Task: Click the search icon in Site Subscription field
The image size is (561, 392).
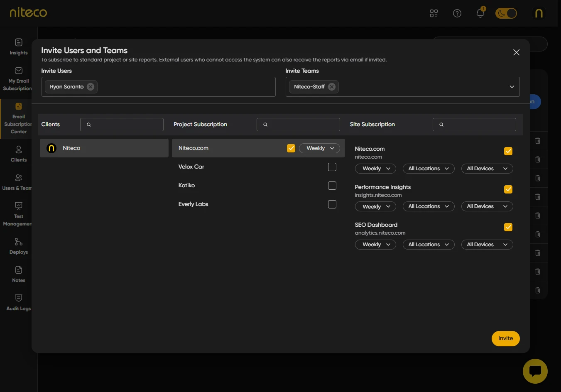Action: click(x=441, y=125)
